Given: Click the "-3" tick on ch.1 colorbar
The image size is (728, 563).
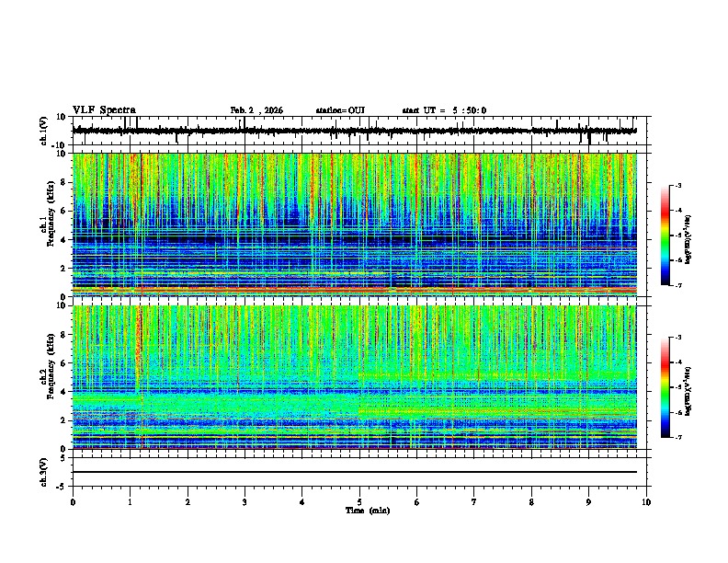Looking at the screenshot, I should tap(677, 185).
